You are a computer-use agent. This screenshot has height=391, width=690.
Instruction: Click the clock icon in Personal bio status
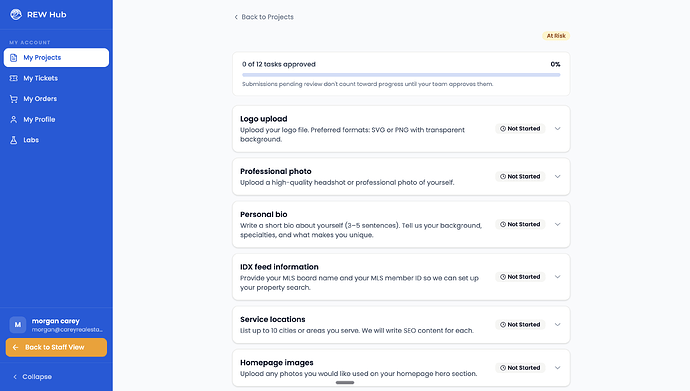pyautogui.click(x=503, y=224)
